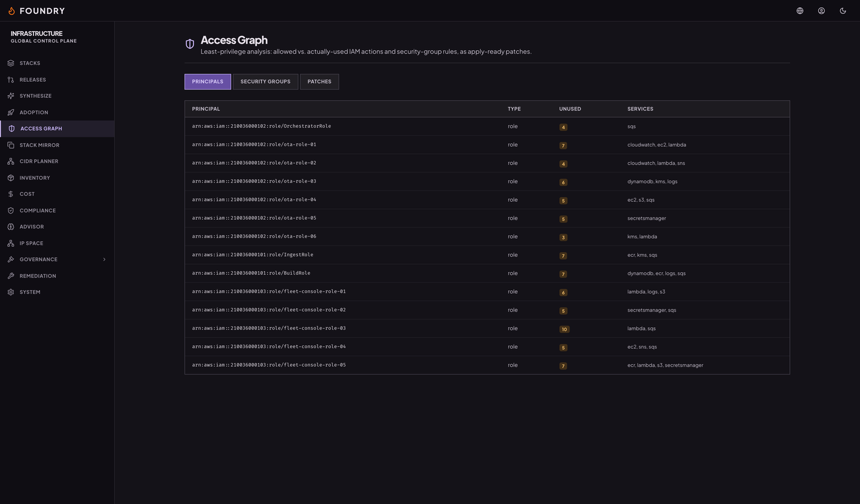The width and height of the screenshot is (860, 504).
Task: Sort by the Unused column header
Action: (x=570, y=109)
